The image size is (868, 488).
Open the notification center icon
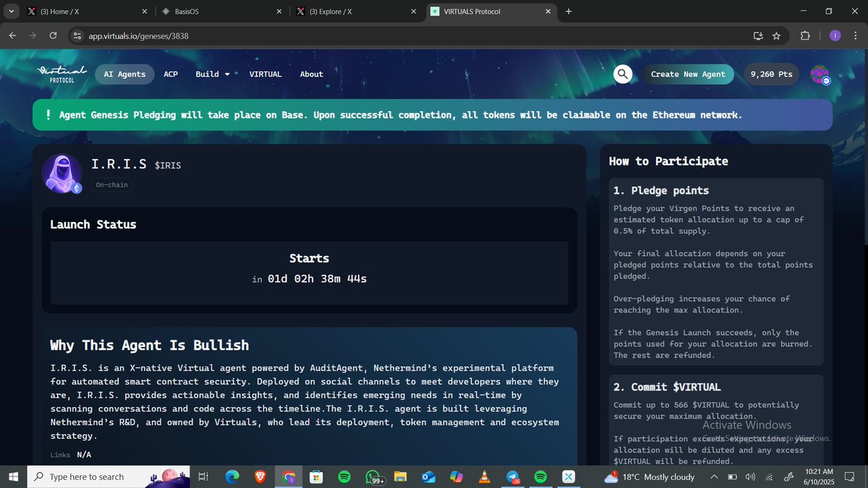[849, 476]
